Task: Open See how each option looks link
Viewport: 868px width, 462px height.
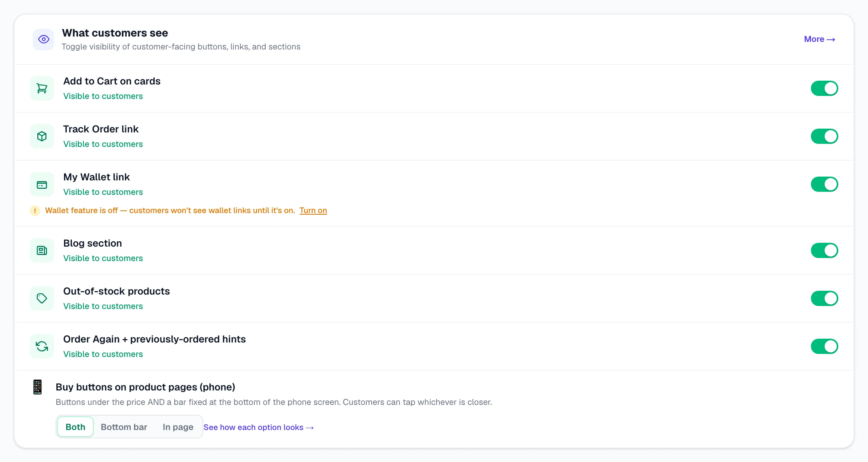Action: (x=259, y=427)
